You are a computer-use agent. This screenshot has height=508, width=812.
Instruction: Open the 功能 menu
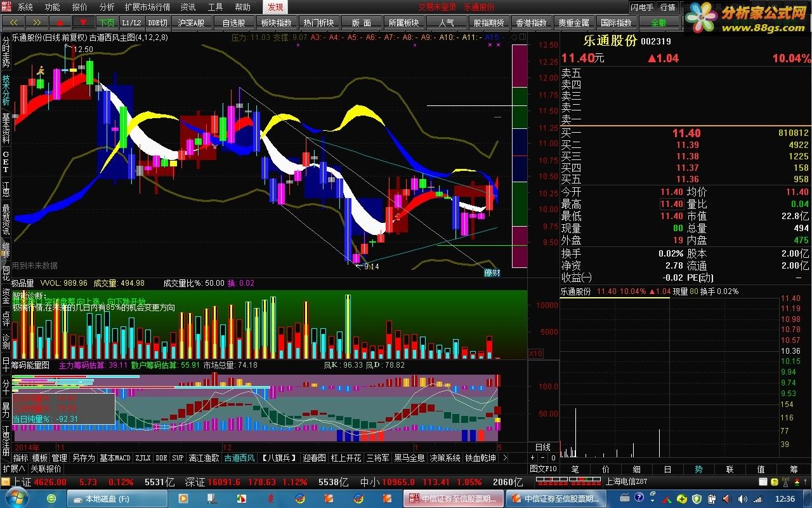coord(53,7)
